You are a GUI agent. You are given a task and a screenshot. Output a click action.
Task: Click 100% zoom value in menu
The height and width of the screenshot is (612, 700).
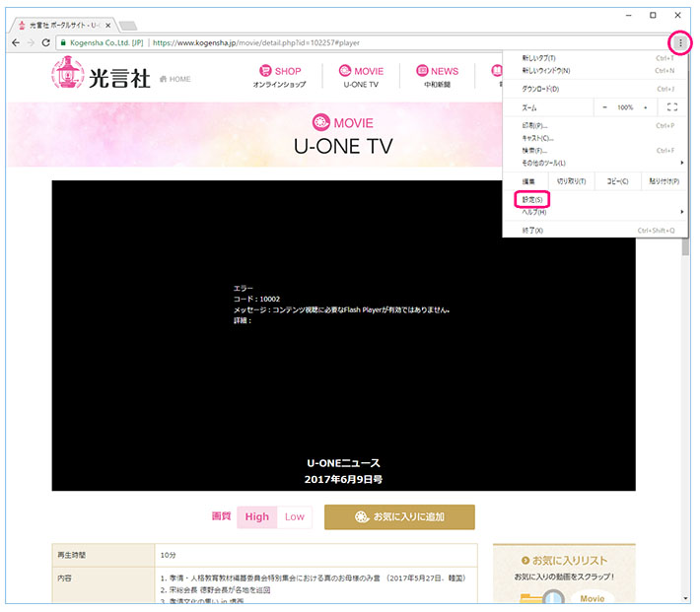click(x=625, y=107)
